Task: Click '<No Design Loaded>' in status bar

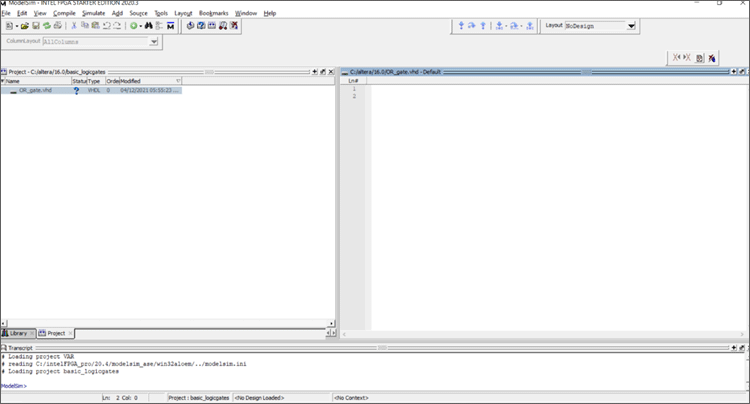Action: coord(260,398)
